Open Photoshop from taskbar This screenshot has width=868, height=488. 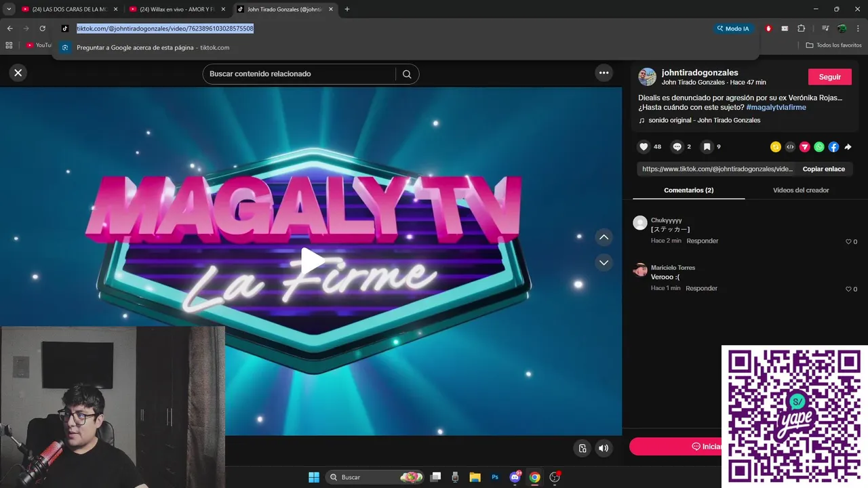495,477
